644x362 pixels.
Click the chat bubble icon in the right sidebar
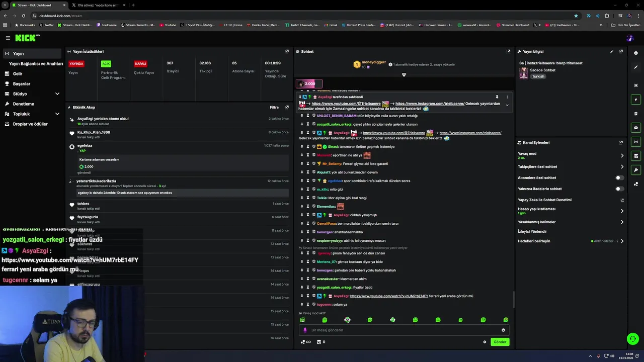636,128
